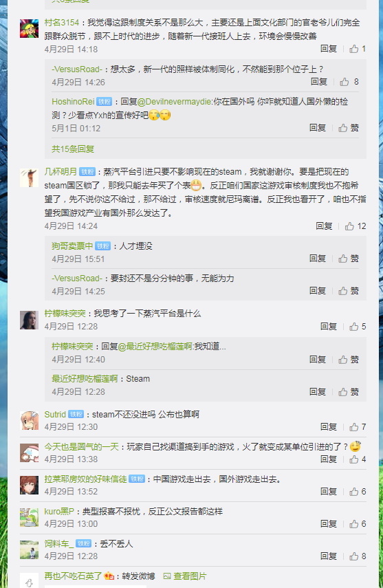Like Sutrid's comment with 7 likes
The height and width of the screenshot is (588, 383).
point(358,427)
